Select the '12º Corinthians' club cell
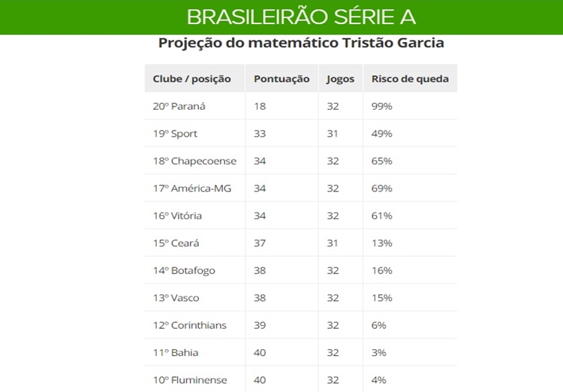This screenshot has width=563, height=392. (190, 325)
